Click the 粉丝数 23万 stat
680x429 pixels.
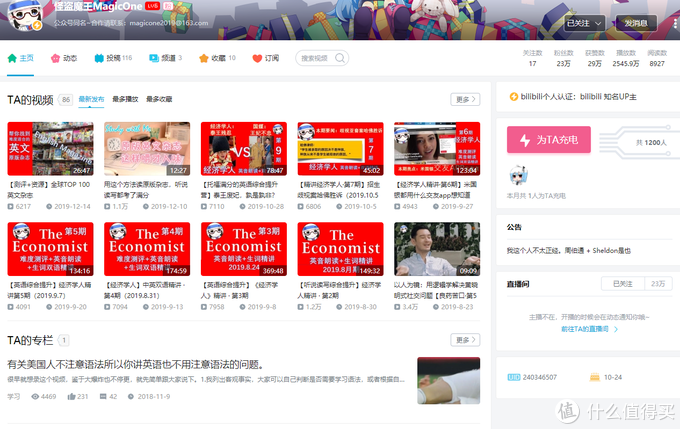point(563,58)
